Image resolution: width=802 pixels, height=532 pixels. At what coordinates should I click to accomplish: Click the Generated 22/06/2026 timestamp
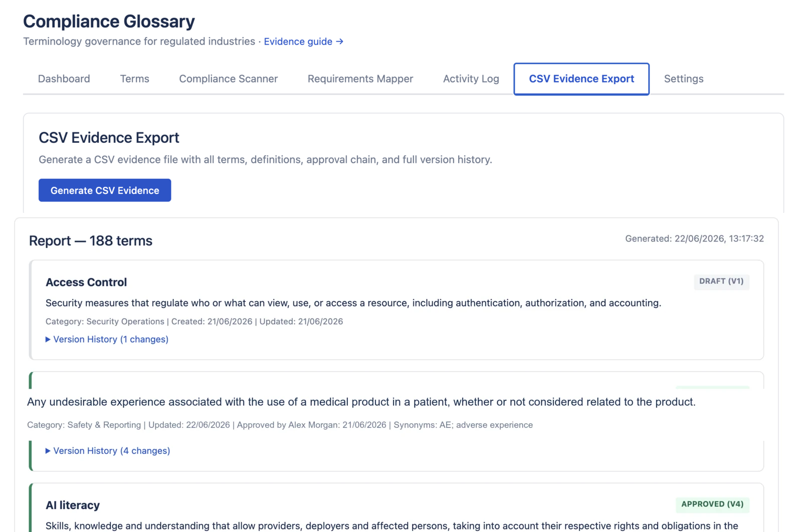694,239
